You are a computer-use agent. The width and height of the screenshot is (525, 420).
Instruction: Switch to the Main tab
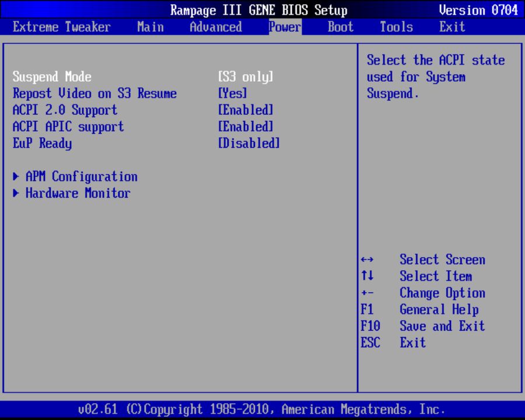click(150, 27)
